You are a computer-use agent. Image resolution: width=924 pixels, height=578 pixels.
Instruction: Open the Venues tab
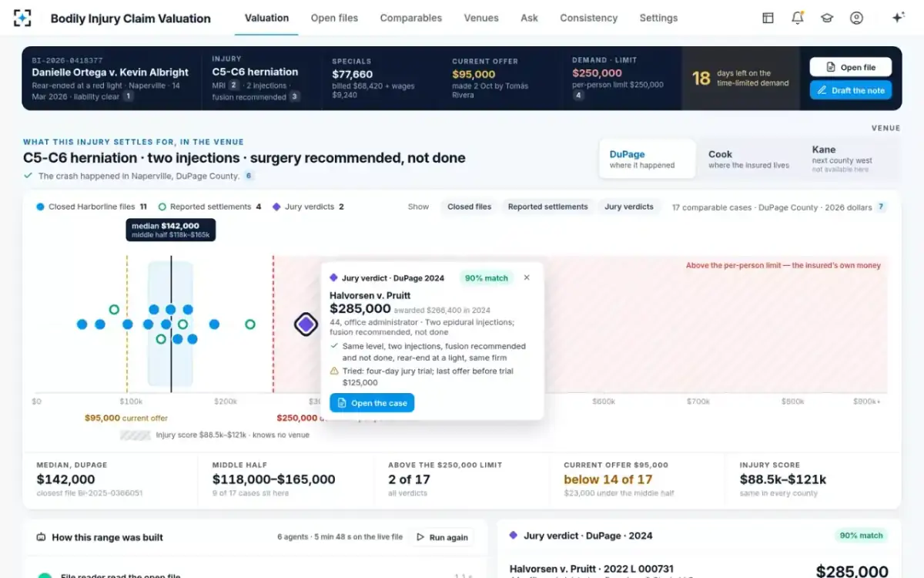click(481, 18)
